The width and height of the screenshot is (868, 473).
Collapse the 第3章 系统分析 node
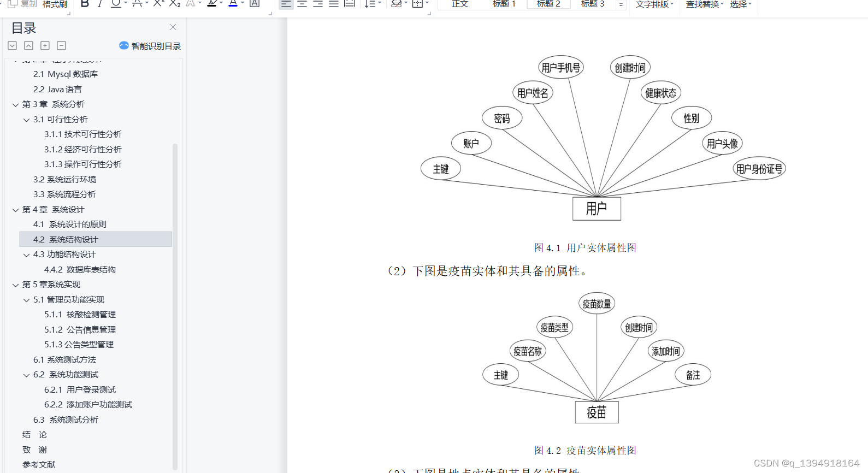point(15,104)
